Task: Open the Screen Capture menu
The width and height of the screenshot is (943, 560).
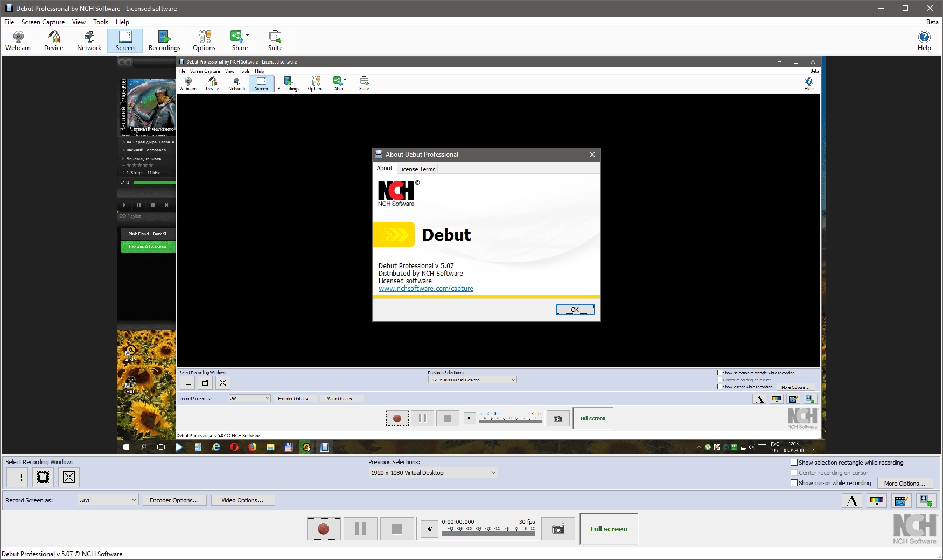Action: [x=43, y=22]
